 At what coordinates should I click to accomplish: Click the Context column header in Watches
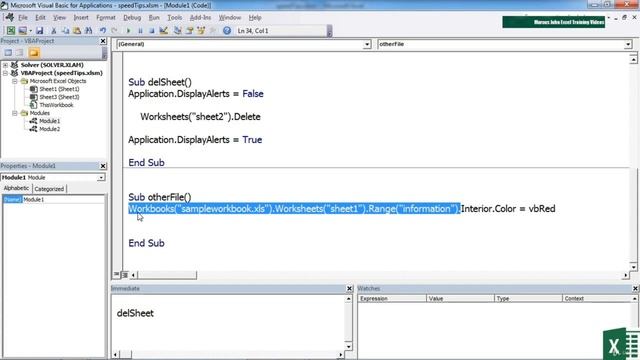click(x=597, y=299)
